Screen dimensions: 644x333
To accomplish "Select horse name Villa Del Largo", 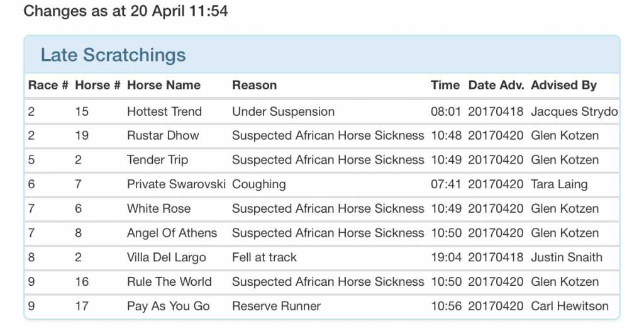I will coord(166,257).
